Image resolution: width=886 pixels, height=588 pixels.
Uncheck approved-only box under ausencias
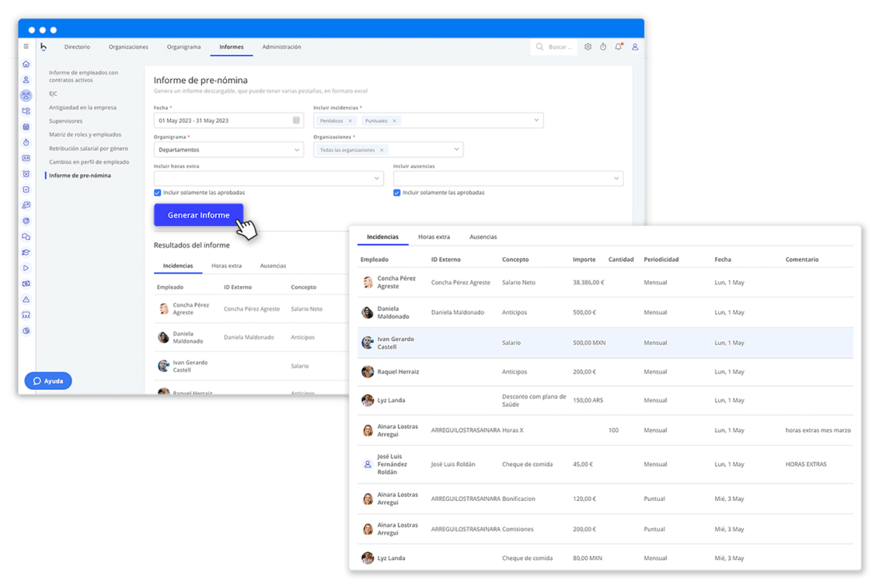(x=397, y=193)
